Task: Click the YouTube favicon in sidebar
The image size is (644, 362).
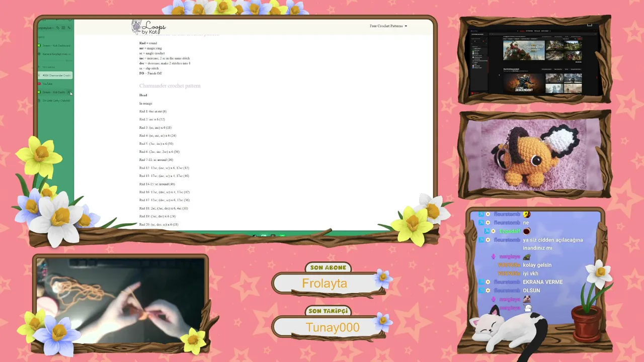Action: 39,84
